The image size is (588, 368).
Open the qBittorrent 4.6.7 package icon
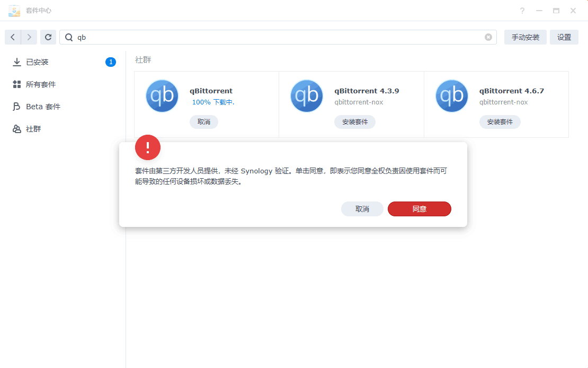click(452, 96)
